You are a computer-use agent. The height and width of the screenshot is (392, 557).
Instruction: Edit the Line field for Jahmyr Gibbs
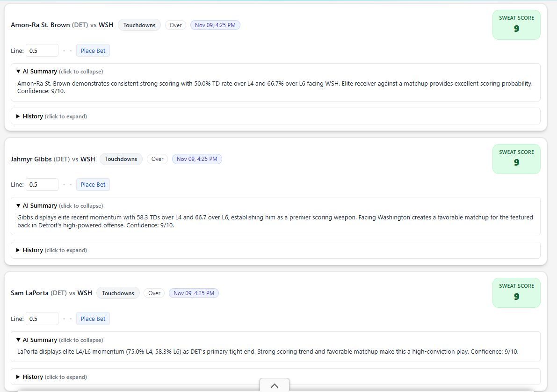click(42, 184)
